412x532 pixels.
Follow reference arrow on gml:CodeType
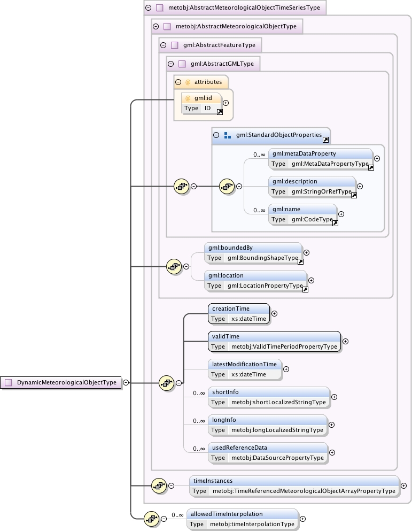335,223
